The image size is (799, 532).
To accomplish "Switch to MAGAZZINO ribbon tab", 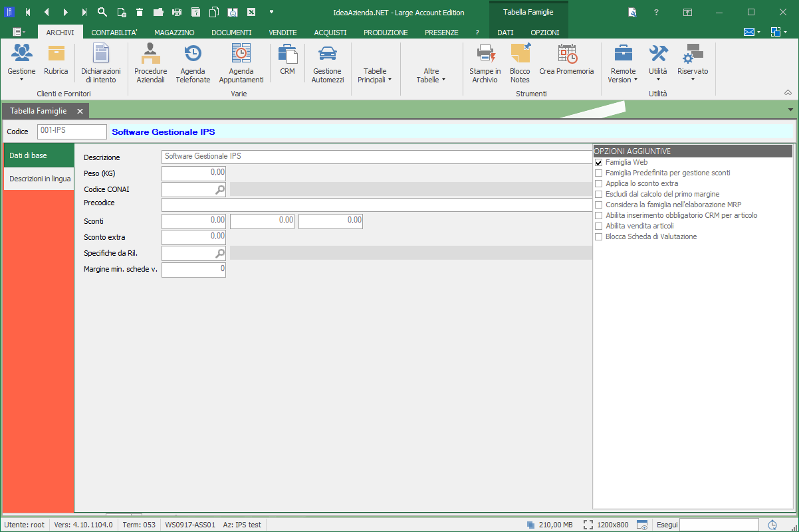I will (174, 33).
